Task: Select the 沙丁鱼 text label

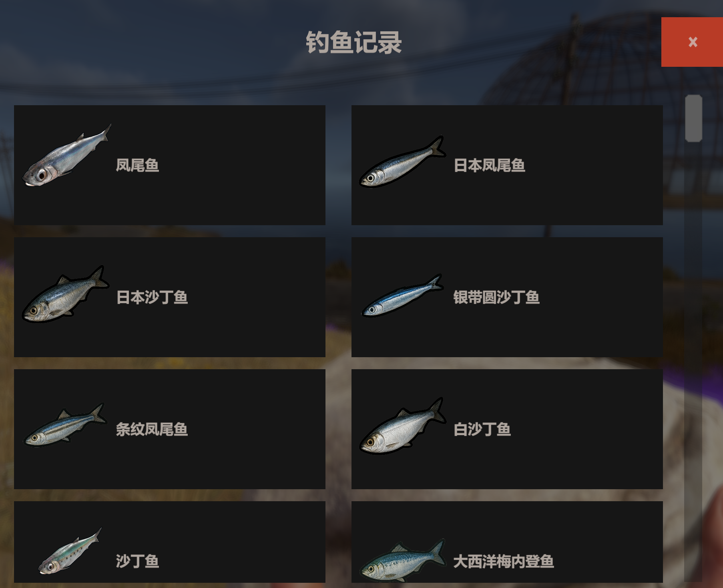Action: (137, 561)
